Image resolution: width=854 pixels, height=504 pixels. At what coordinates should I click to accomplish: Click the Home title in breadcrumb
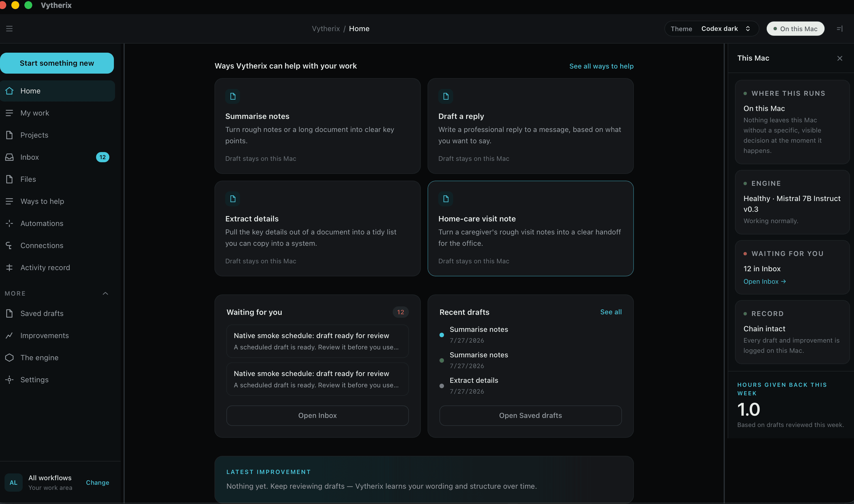[359, 29]
